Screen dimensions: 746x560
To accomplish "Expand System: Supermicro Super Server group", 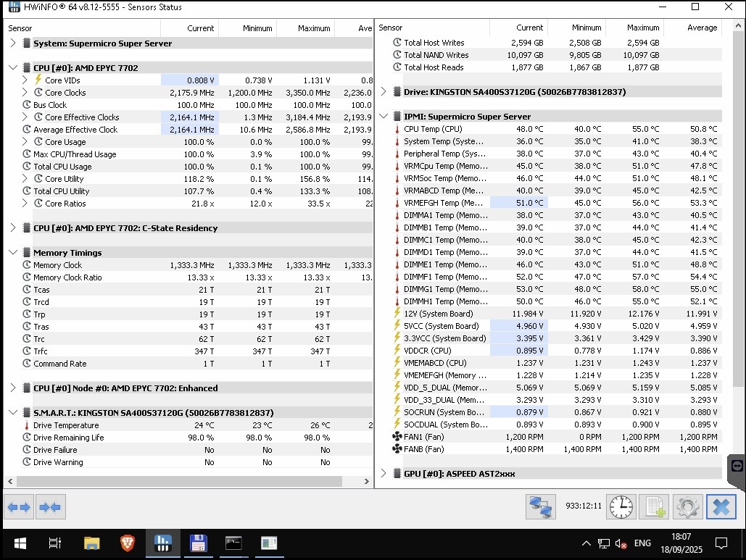I will tap(13, 43).
